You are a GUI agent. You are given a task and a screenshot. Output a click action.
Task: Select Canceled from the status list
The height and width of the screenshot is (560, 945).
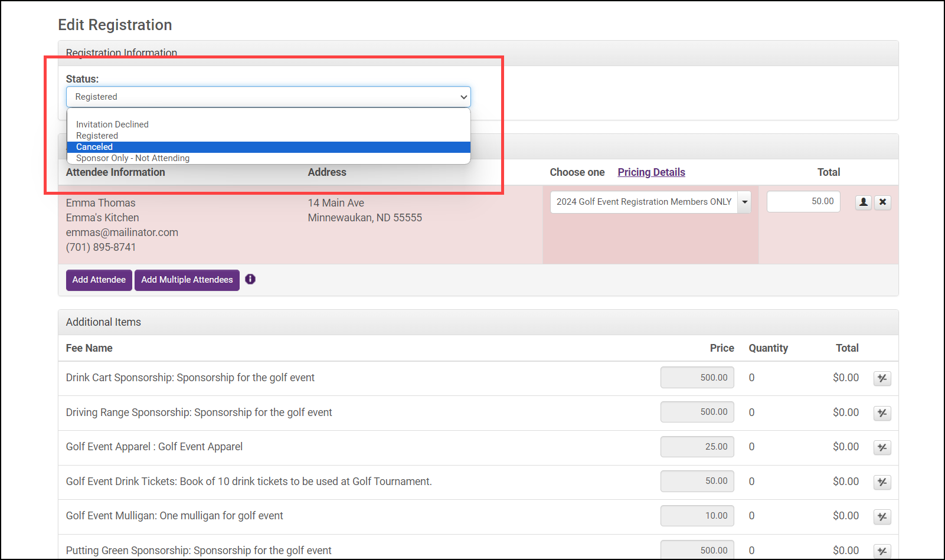coord(94,147)
